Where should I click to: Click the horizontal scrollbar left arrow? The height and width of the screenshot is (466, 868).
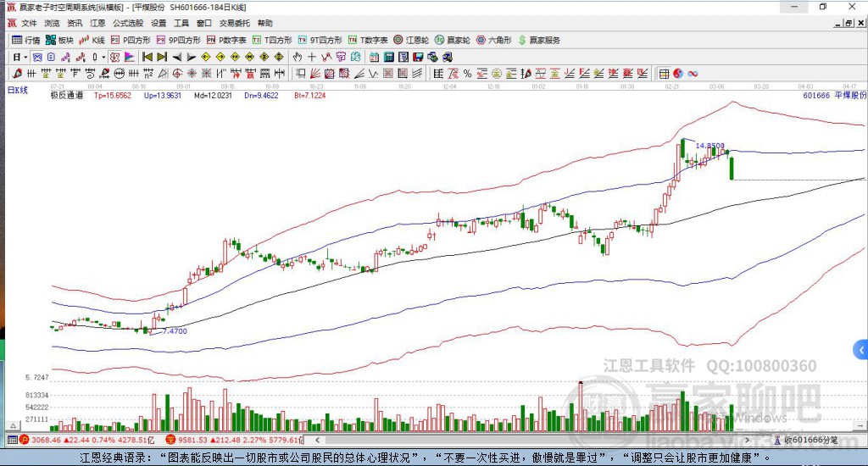[x=317, y=440]
